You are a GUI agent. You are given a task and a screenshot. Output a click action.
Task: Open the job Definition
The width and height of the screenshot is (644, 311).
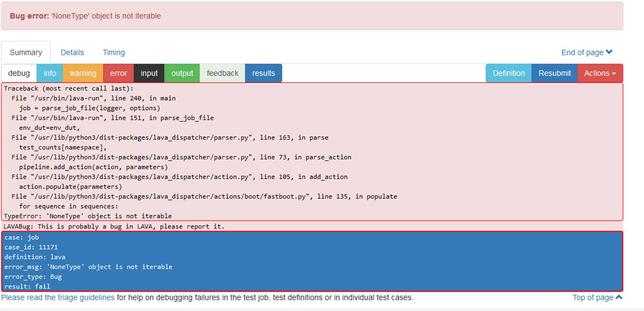509,73
